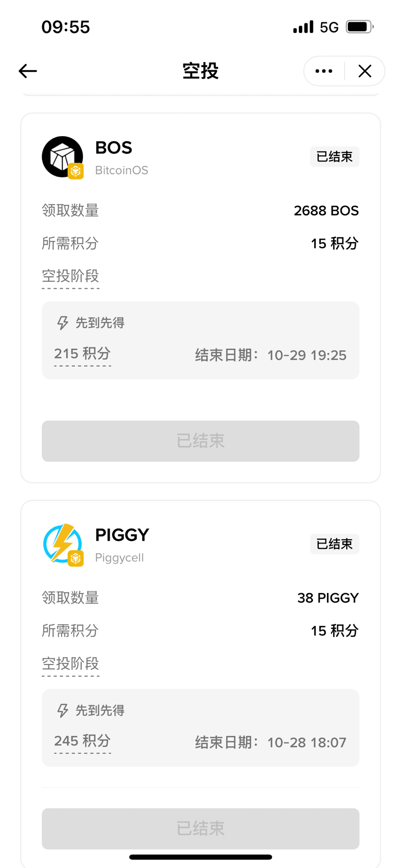Click the greyed 已结束 button for PIGGY

point(200,828)
